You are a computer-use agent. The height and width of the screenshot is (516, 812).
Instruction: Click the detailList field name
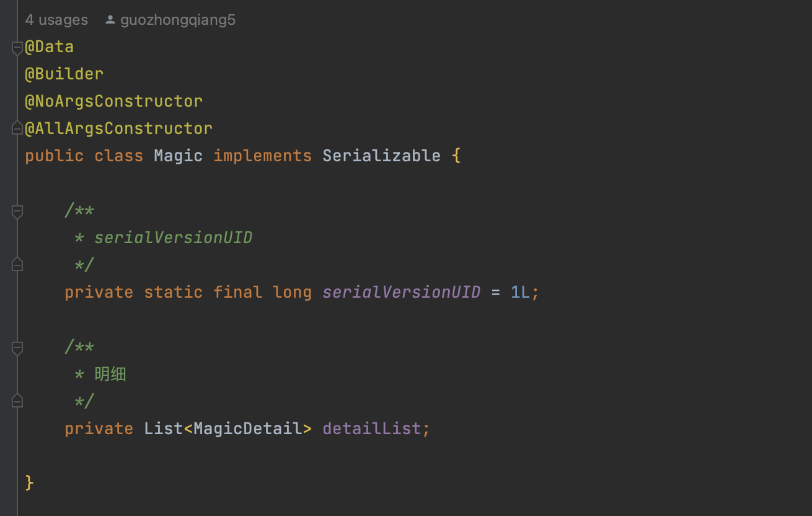[x=371, y=429]
